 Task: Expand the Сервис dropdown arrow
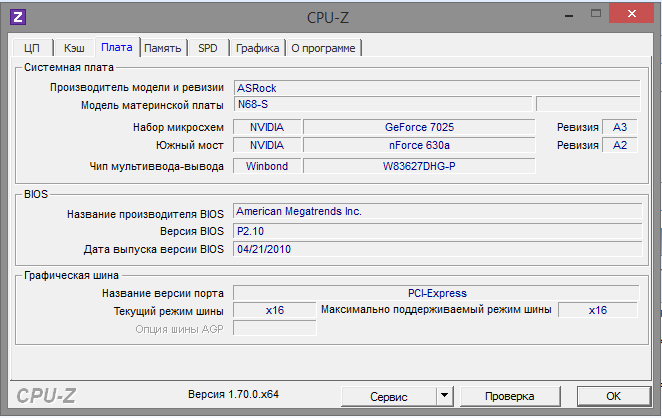coord(444,396)
